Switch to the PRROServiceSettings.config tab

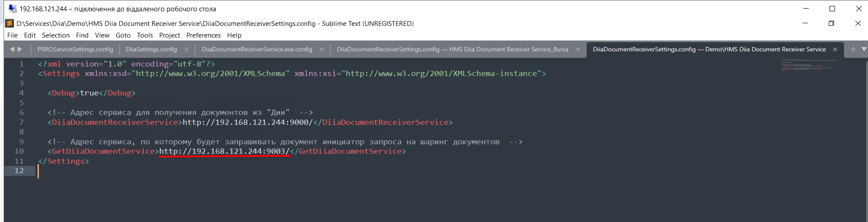[75, 49]
